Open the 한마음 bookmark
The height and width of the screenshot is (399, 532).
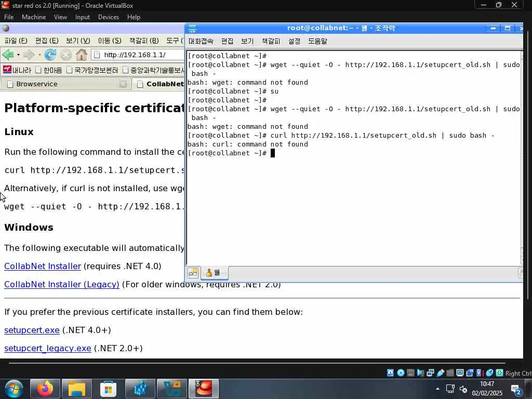(x=48, y=70)
